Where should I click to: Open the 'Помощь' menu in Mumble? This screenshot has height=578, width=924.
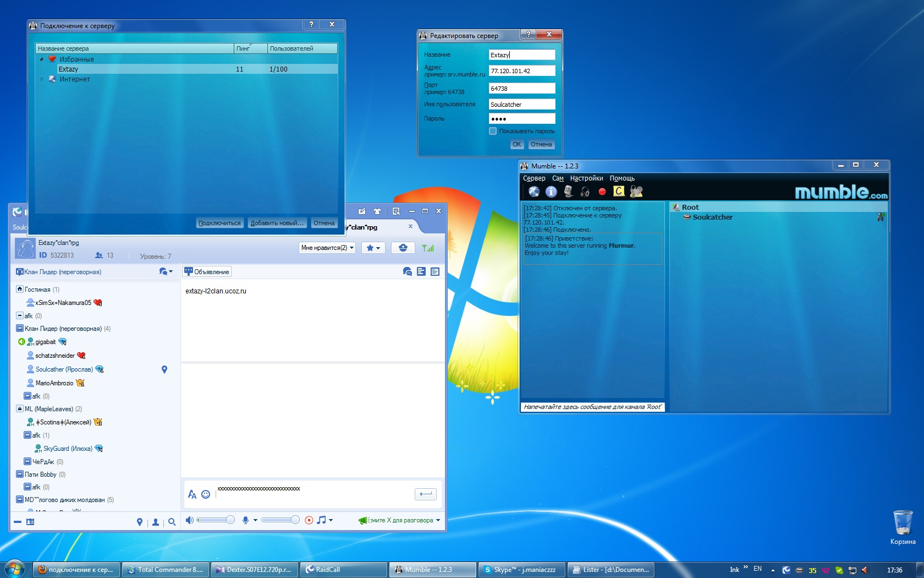click(622, 178)
